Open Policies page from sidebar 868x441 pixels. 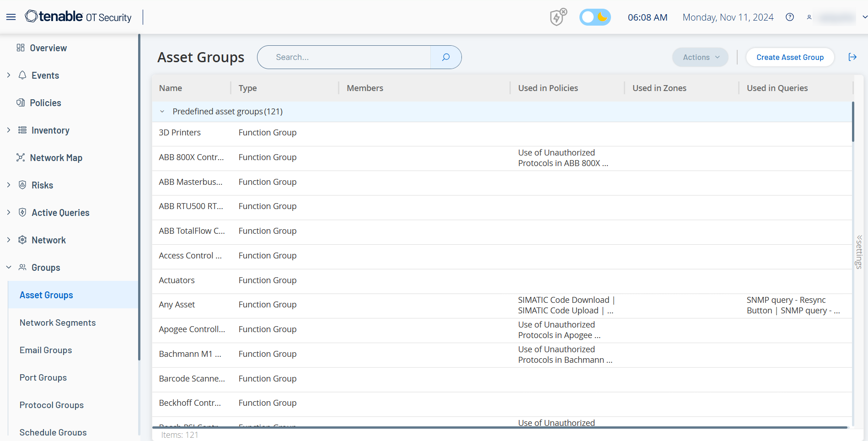point(45,103)
